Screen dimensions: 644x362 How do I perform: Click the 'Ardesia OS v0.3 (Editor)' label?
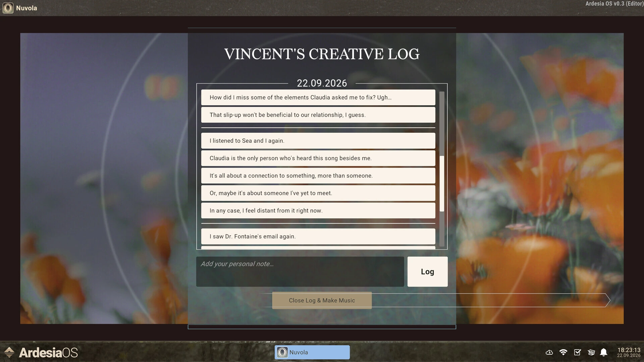[614, 4]
